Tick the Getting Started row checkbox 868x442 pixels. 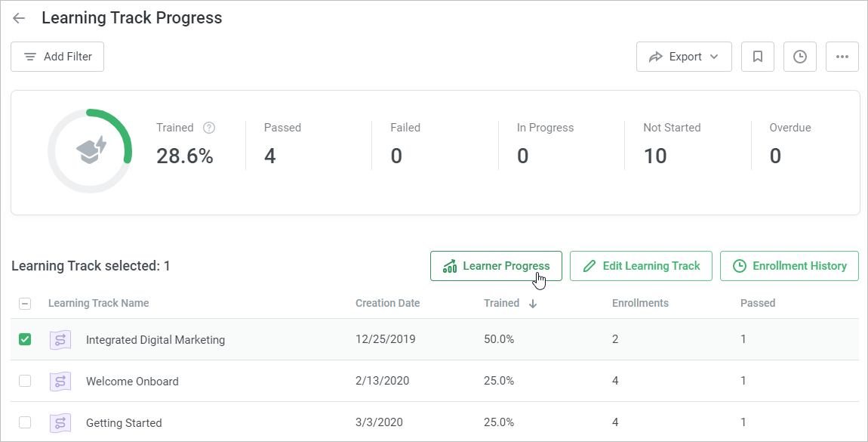coord(25,422)
